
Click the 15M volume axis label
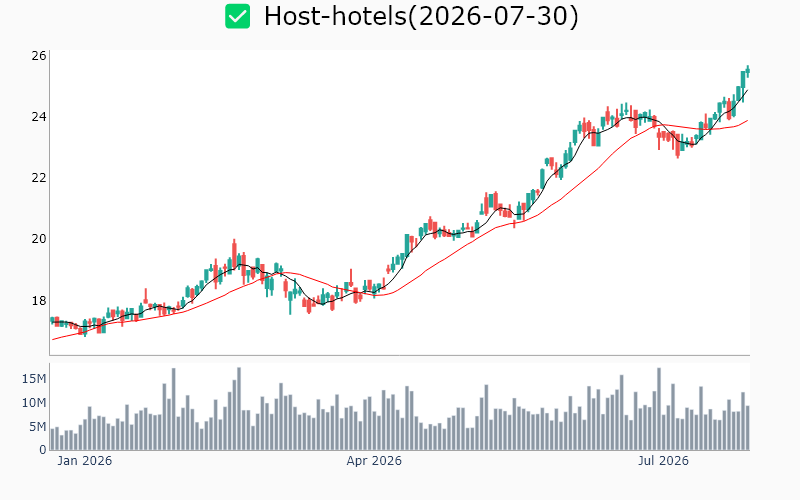tap(34, 379)
